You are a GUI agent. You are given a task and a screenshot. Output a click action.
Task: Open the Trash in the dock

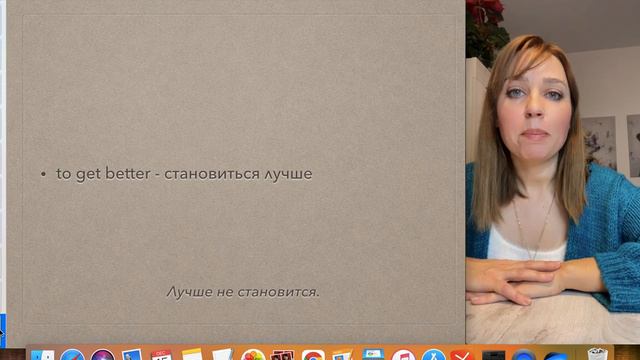pos(598,354)
